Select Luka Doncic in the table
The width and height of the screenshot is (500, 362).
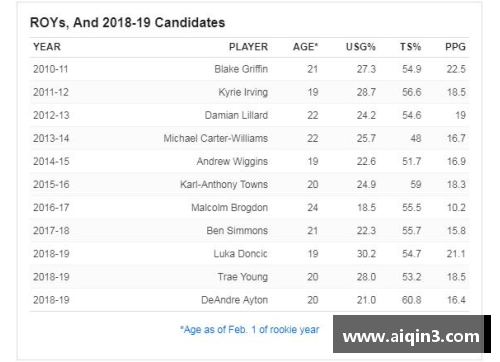point(241,254)
